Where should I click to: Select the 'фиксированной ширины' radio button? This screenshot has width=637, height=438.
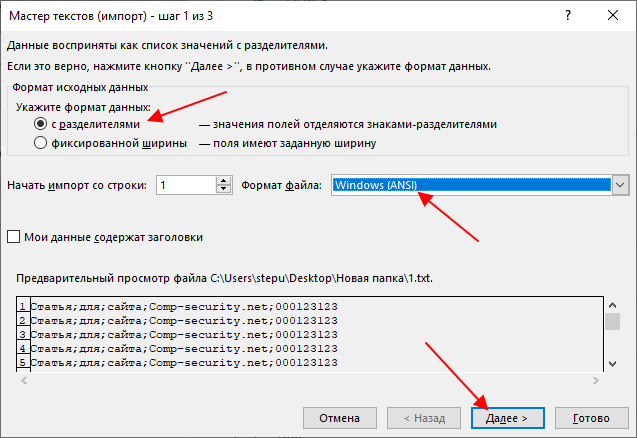click(x=40, y=143)
